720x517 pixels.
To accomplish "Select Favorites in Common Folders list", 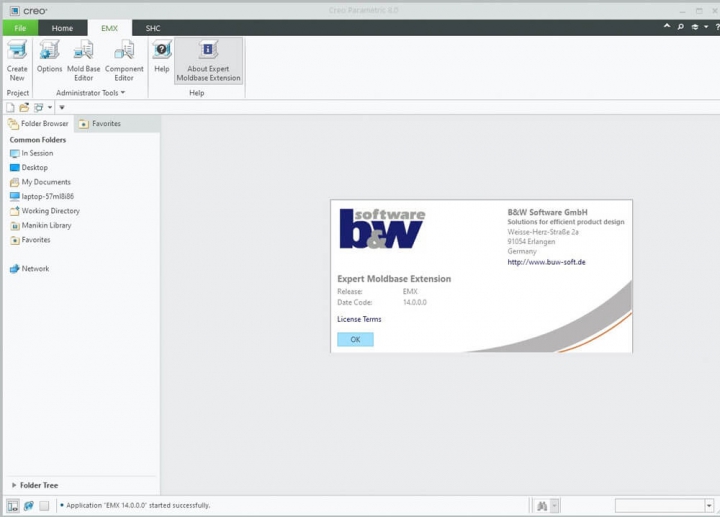I will [30, 240].
